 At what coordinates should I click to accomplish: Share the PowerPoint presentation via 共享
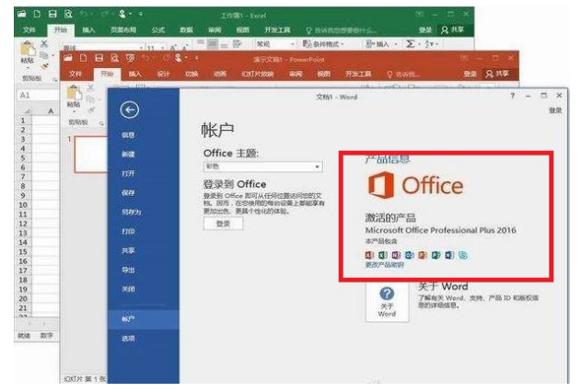(497, 74)
